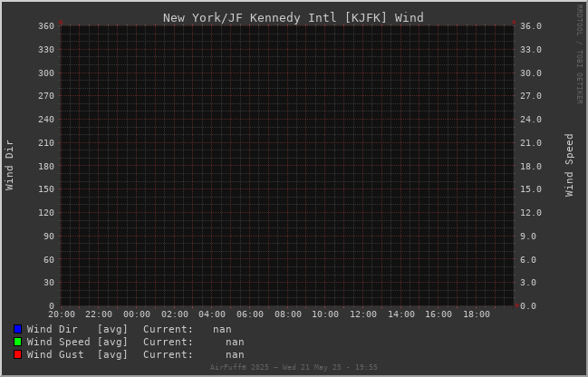Click the 30.0 wind speed axis value
The height and width of the screenshot is (377, 588).
(531, 72)
